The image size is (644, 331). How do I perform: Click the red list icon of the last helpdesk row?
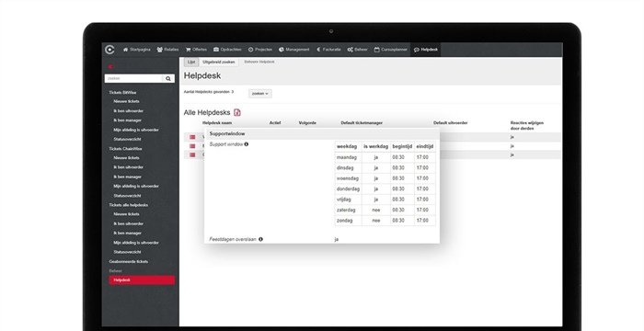tap(192, 154)
